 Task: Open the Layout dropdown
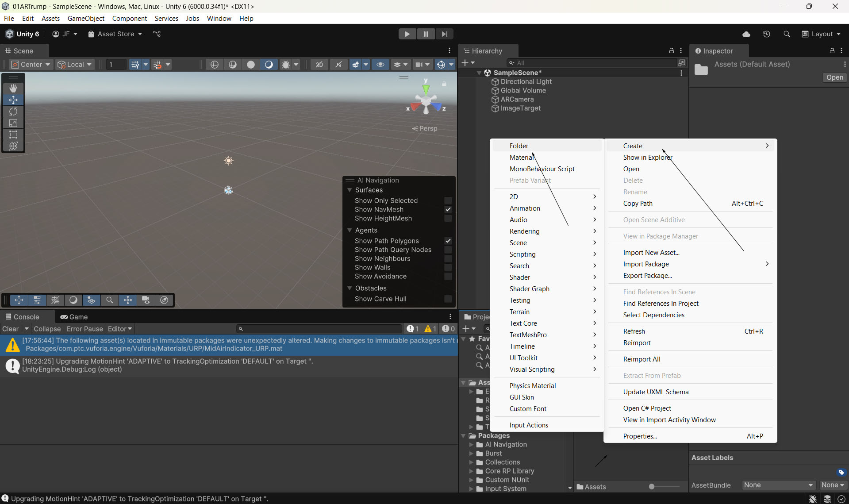[822, 34]
